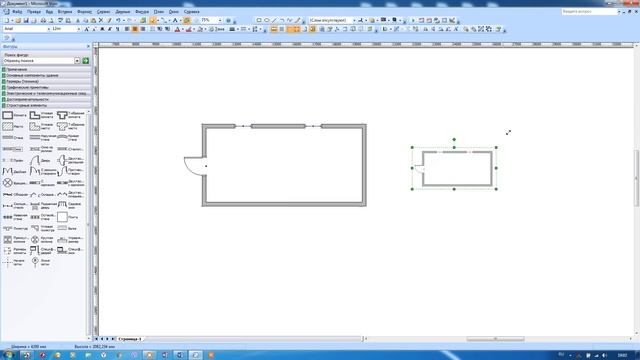Choose the Ellipse drawing tool
The height and width of the screenshot is (360, 640).
tap(267, 20)
